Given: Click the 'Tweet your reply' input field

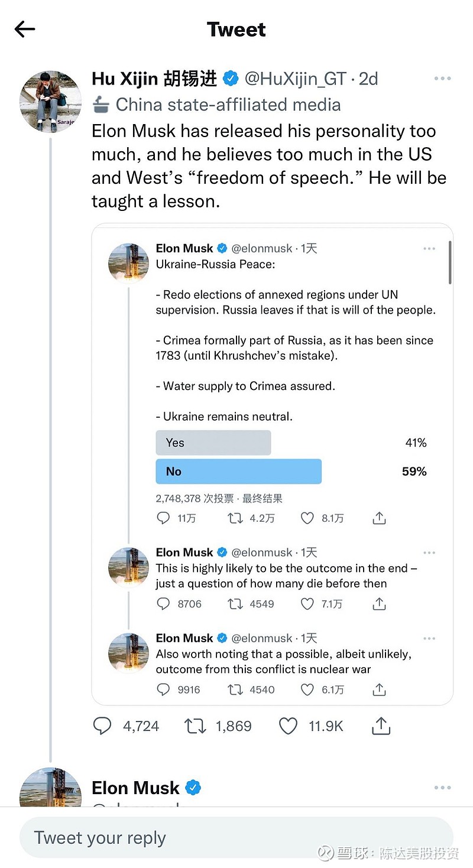Looking at the screenshot, I should pos(237,838).
